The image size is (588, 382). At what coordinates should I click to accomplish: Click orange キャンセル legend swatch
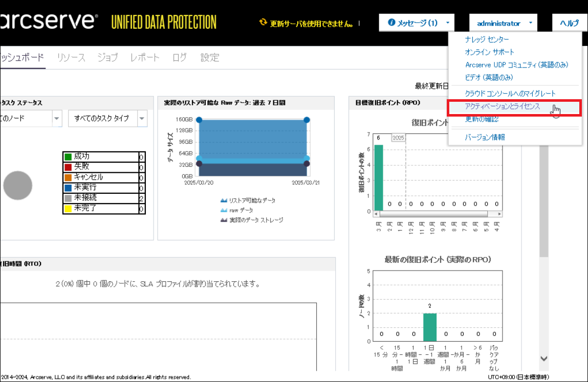point(68,177)
